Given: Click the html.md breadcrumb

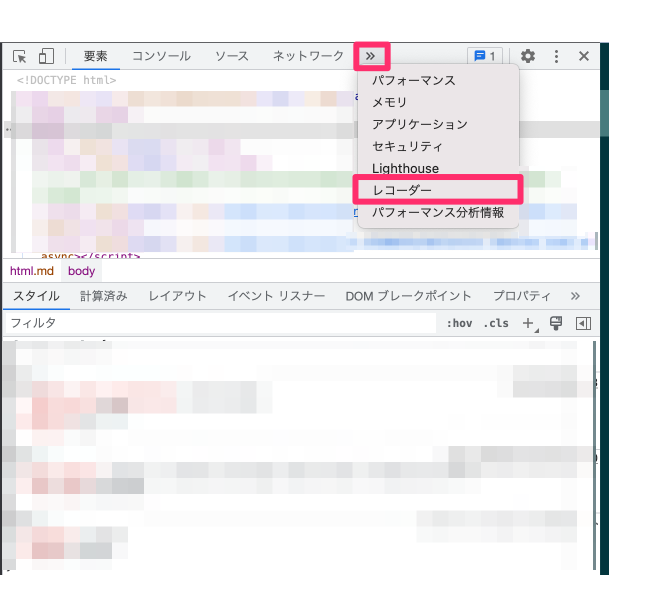Looking at the screenshot, I should pos(32,271).
